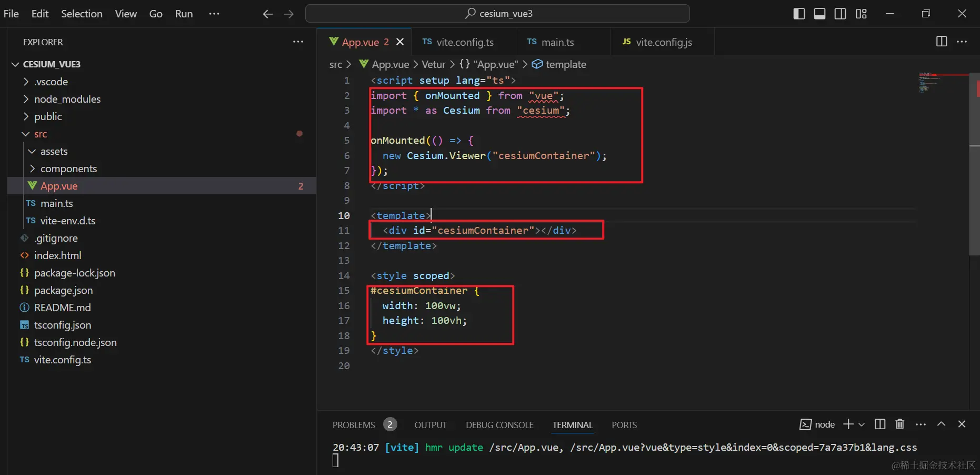Add a new terminal with plus icon
Image resolution: width=980 pixels, height=475 pixels.
(848, 424)
